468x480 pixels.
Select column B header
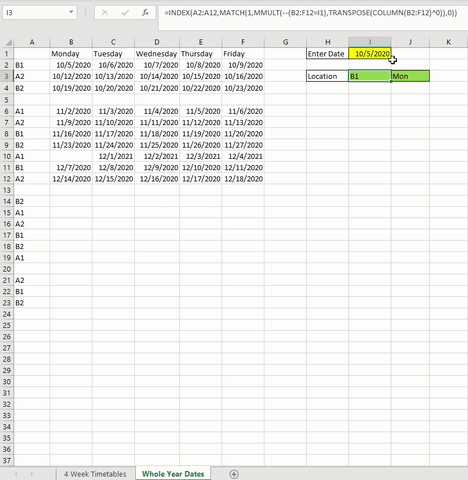(x=71, y=42)
